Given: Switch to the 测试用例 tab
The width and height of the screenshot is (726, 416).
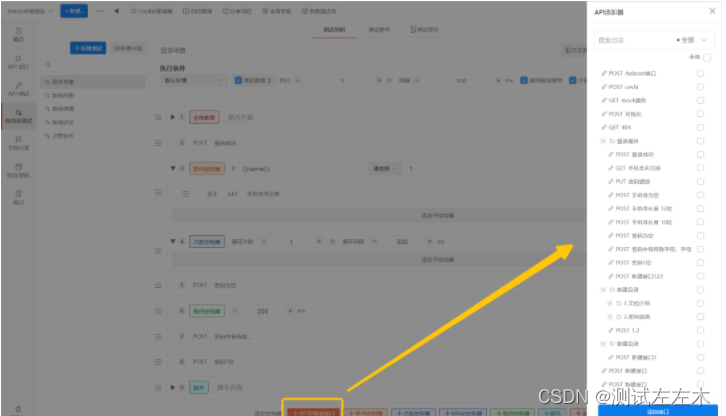Looking at the screenshot, I should tap(334, 30).
